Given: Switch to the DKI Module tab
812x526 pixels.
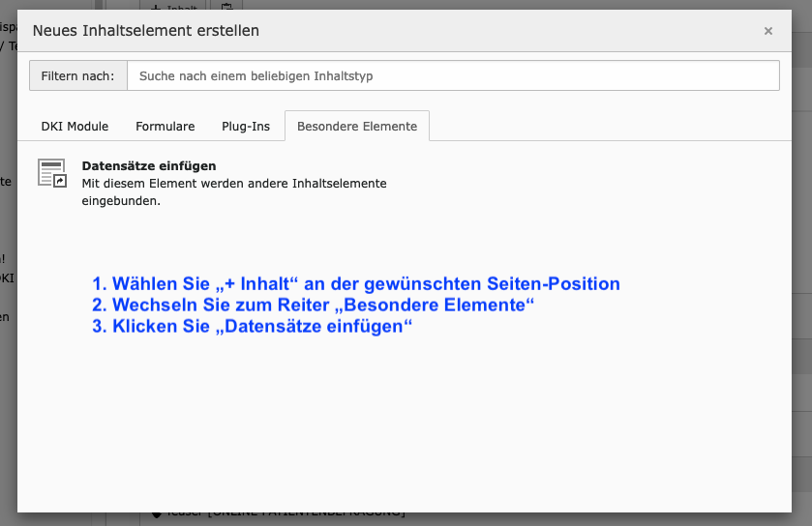Looking at the screenshot, I should click(x=75, y=127).
